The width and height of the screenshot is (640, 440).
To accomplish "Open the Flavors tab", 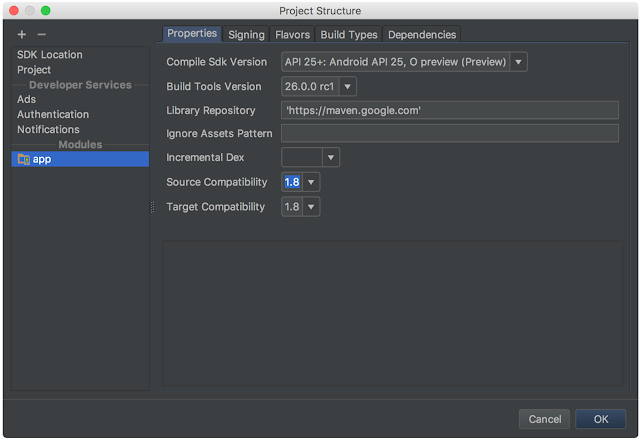I will point(292,35).
